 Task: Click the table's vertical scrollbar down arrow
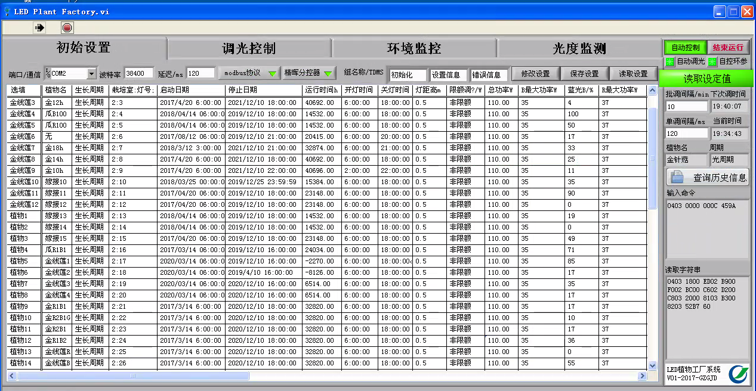click(652, 365)
